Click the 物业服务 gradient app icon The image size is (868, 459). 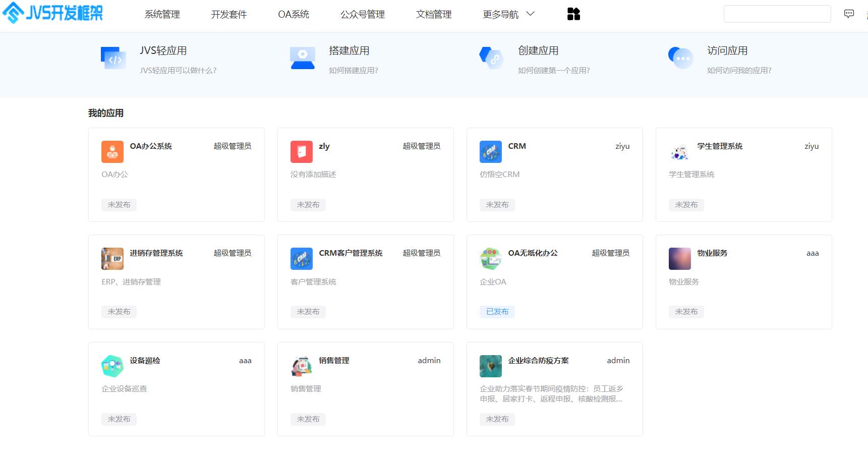(680, 259)
